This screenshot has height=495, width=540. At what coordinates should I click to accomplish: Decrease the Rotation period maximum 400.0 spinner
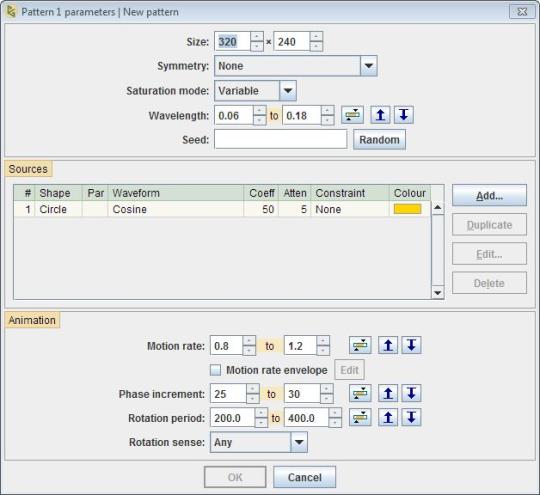[x=335, y=423]
